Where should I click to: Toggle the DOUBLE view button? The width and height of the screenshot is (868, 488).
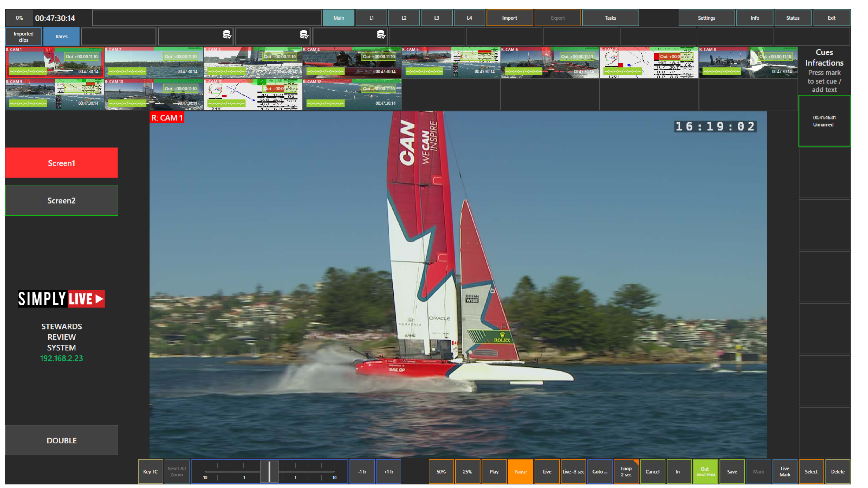click(62, 440)
